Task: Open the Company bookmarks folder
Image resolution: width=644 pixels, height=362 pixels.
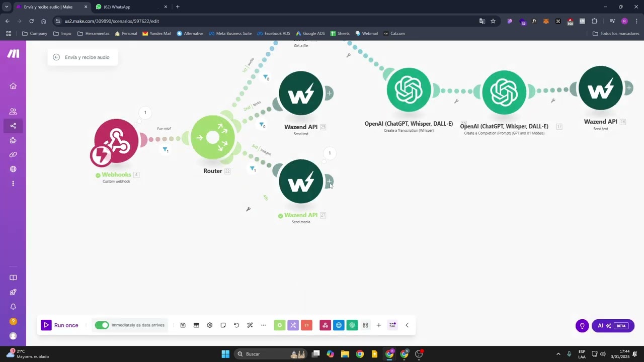Action: tap(35, 34)
